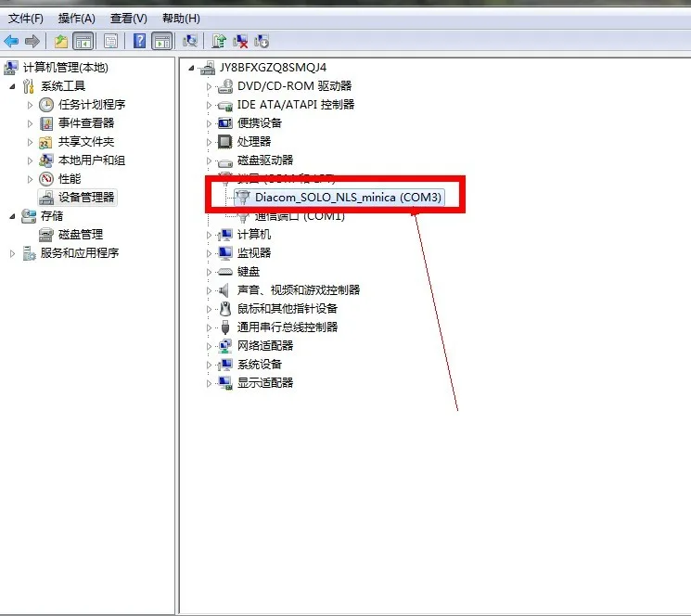Select the 系统设备 label
This screenshot has width=691, height=616.
pos(260,364)
